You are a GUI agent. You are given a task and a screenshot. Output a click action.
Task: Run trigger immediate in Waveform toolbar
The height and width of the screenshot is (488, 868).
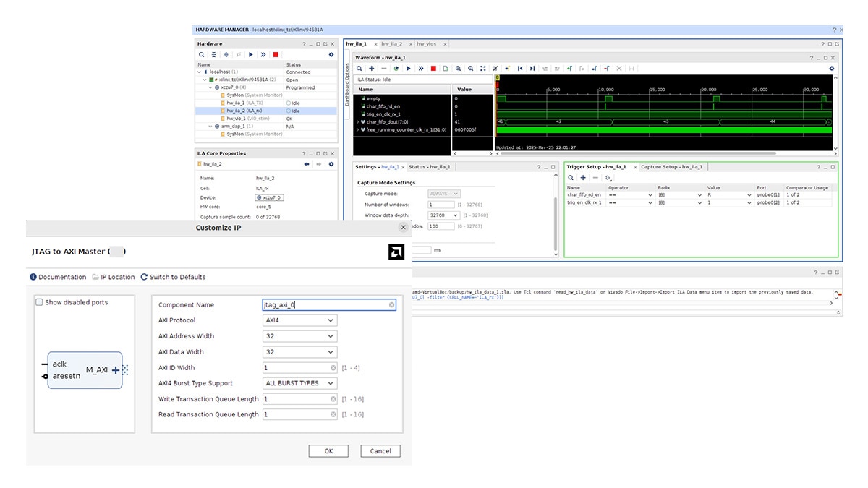pos(421,69)
